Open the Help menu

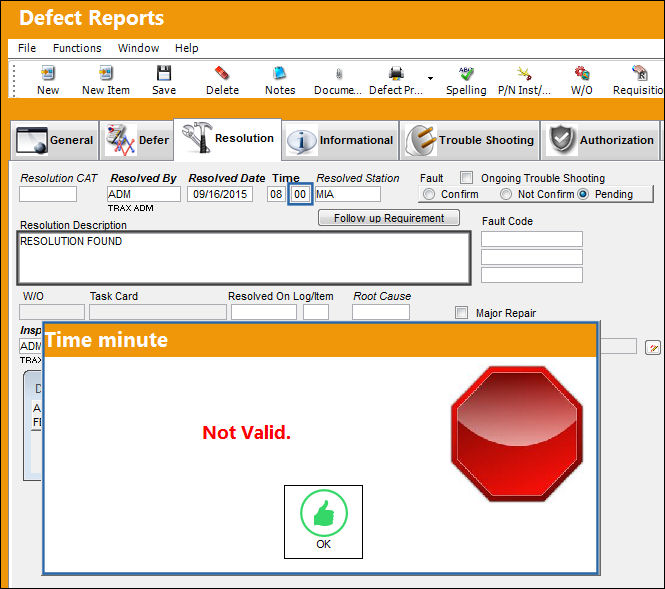click(187, 48)
